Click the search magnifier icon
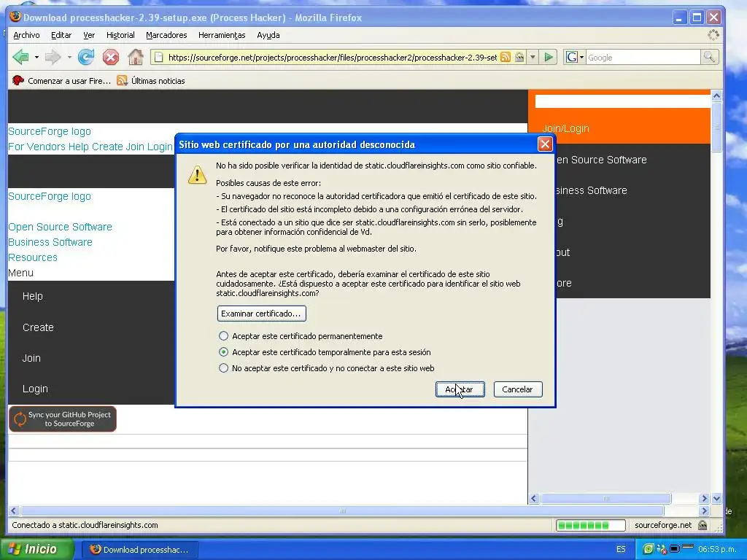Image resolution: width=747 pixels, height=560 pixels. (x=709, y=57)
